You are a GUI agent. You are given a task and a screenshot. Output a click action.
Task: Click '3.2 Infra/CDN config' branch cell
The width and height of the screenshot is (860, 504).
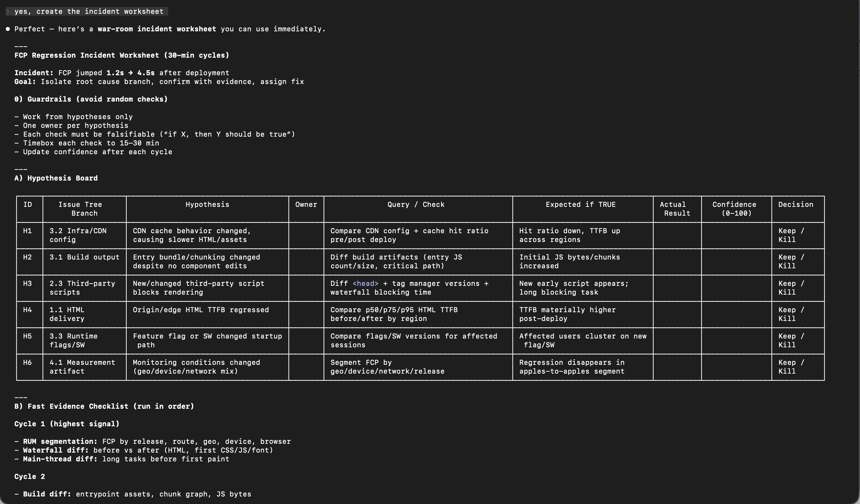(78, 235)
